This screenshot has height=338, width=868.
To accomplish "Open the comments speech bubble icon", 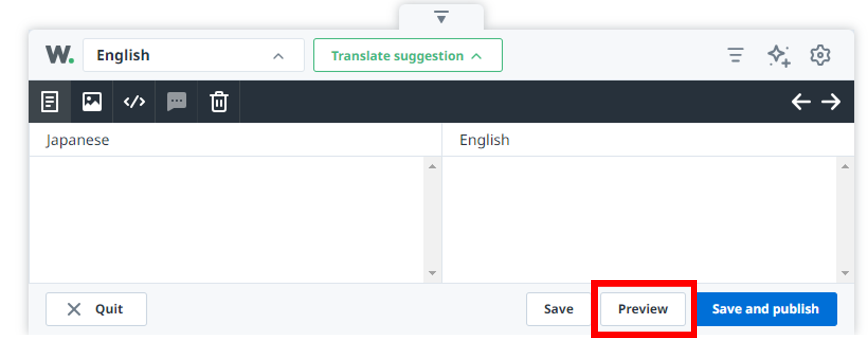I will pos(177,102).
